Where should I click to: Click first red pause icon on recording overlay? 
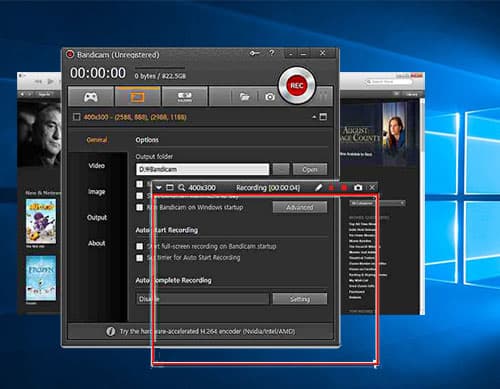(331, 188)
